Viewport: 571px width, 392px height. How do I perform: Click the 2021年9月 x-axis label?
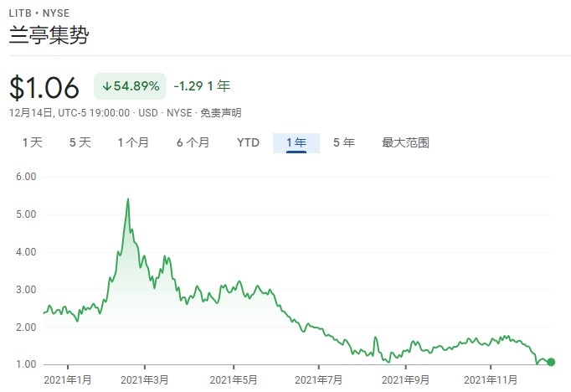pyautogui.click(x=406, y=380)
